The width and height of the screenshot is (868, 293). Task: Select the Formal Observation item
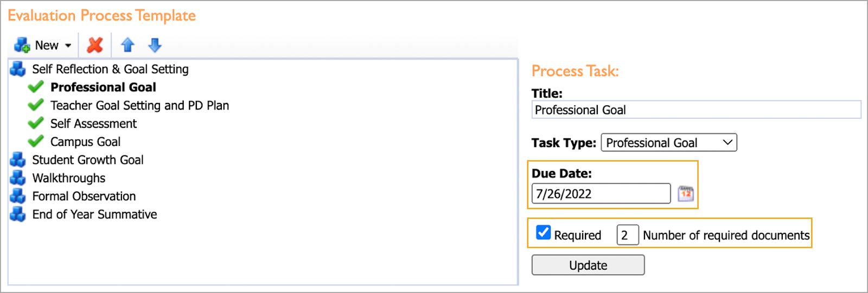coord(84,196)
